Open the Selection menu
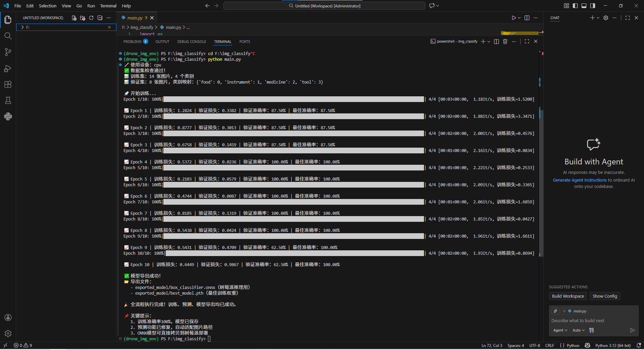This screenshot has width=644, height=350. [48, 6]
